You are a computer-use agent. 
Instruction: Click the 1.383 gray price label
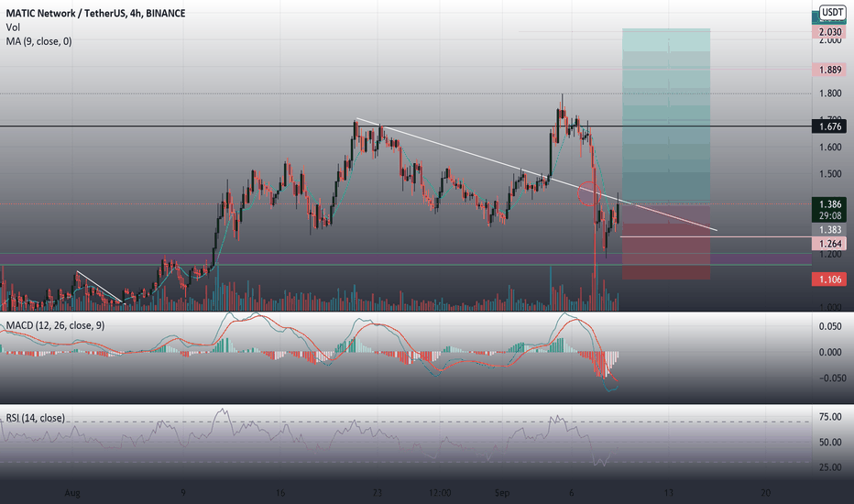[x=829, y=230]
